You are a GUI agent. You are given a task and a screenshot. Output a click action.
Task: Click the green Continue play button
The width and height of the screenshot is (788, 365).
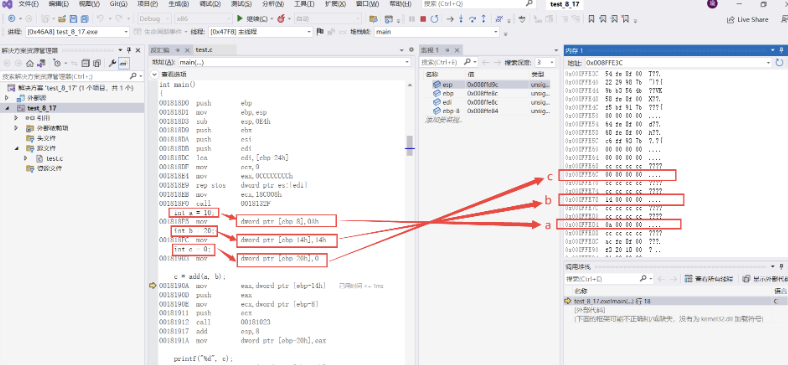240,19
